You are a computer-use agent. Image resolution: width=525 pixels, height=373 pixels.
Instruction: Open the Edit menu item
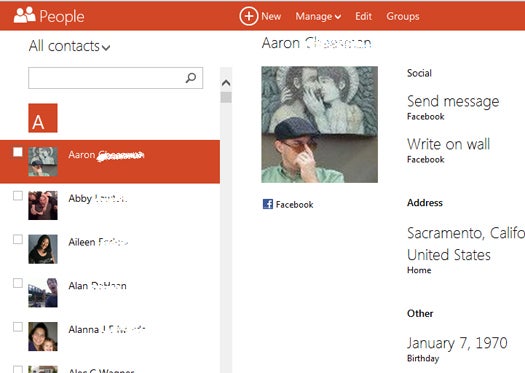click(x=363, y=16)
